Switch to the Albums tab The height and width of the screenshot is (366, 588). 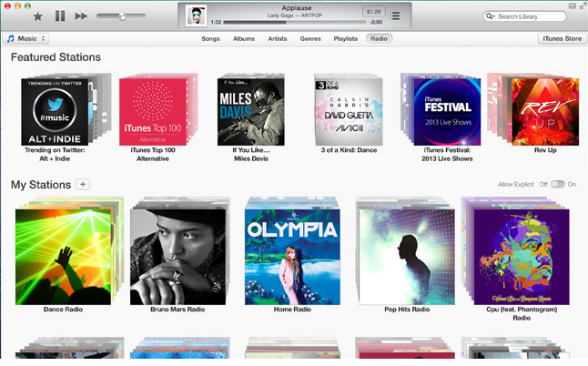244,38
